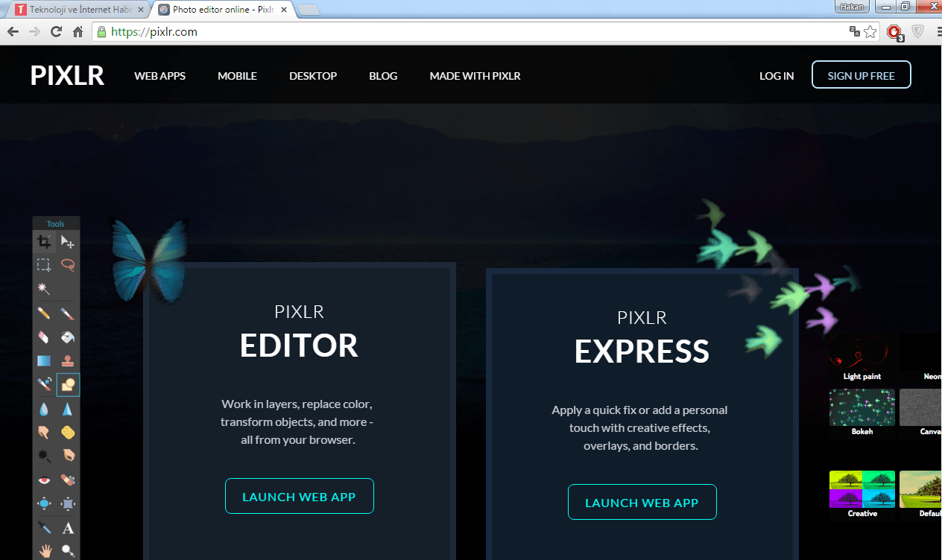942x560 pixels.
Task: Open a new browser tab
Action: pyautogui.click(x=309, y=10)
